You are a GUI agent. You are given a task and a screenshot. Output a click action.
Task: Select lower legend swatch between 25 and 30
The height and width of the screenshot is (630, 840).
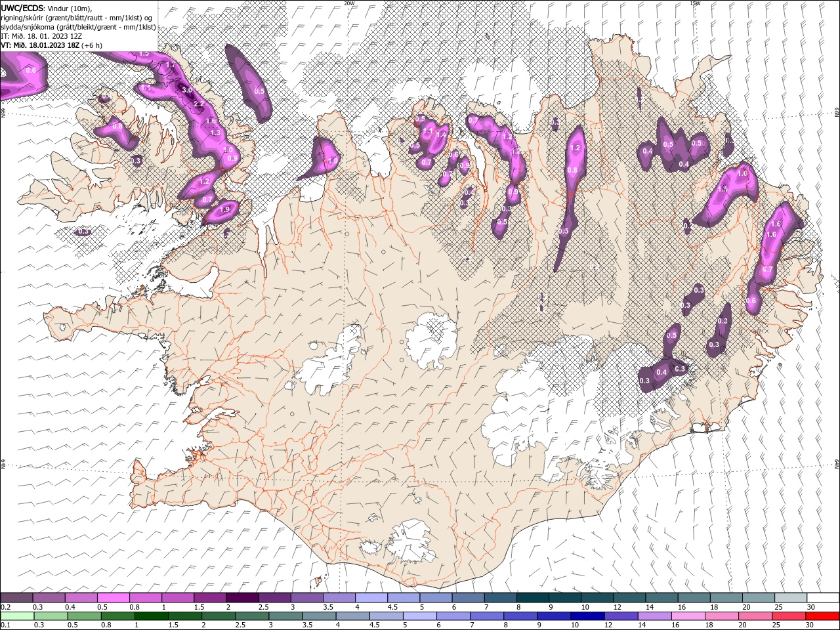[x=788, y=616]
